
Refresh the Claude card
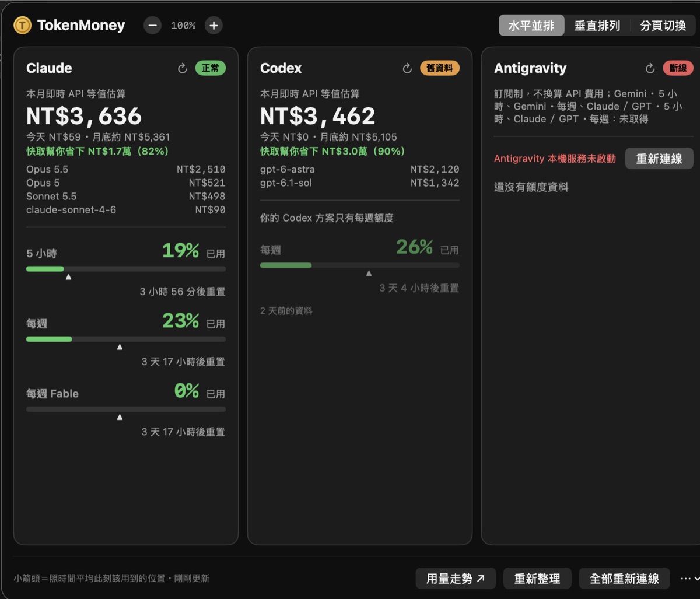pyautogui.click(x=183, y=68)
